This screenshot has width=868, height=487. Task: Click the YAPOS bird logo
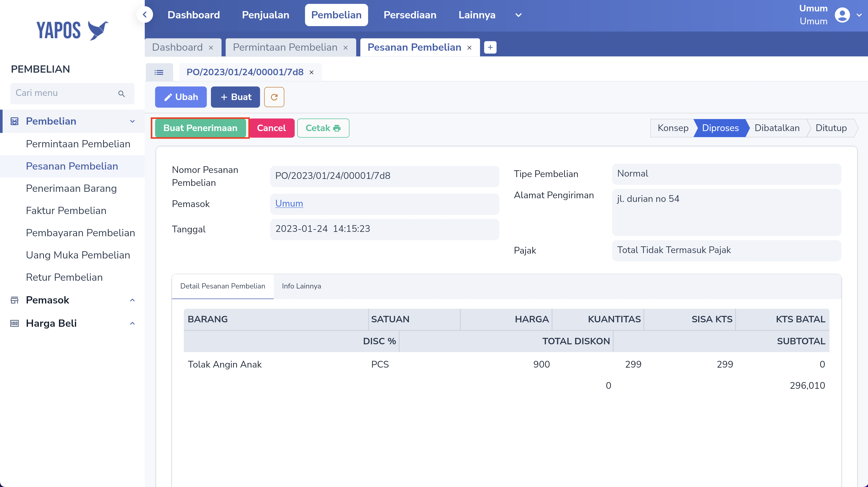tap(98, 30)
